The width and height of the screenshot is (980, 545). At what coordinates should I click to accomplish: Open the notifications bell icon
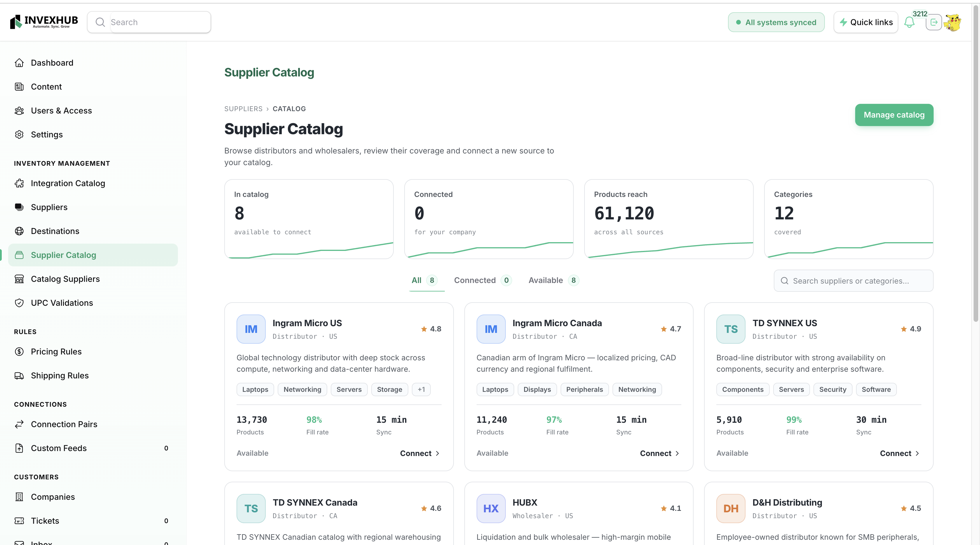click(909, 22)
